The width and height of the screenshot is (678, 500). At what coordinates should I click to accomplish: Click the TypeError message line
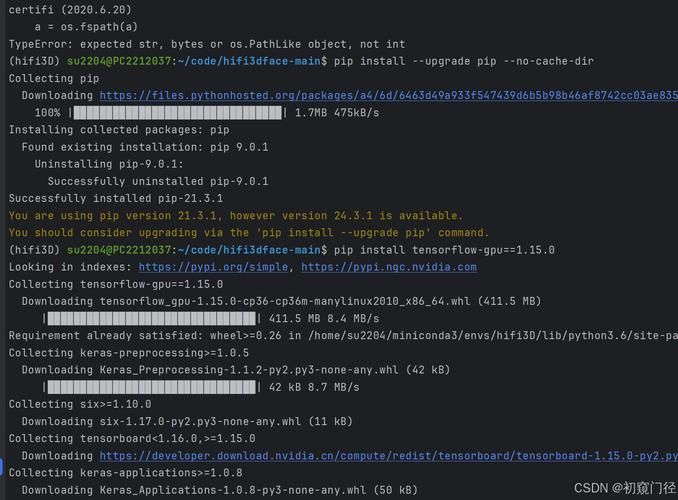click(x=207, y=44)
